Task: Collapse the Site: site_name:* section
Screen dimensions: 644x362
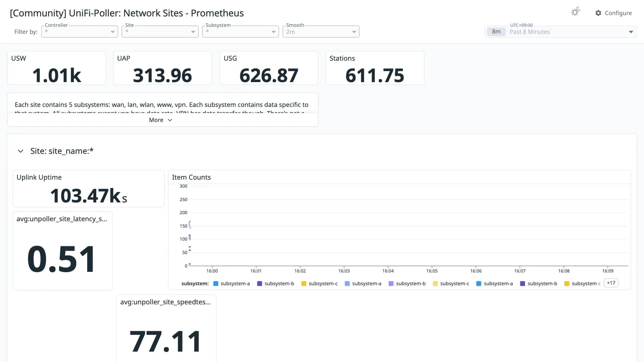Action: 20,151
